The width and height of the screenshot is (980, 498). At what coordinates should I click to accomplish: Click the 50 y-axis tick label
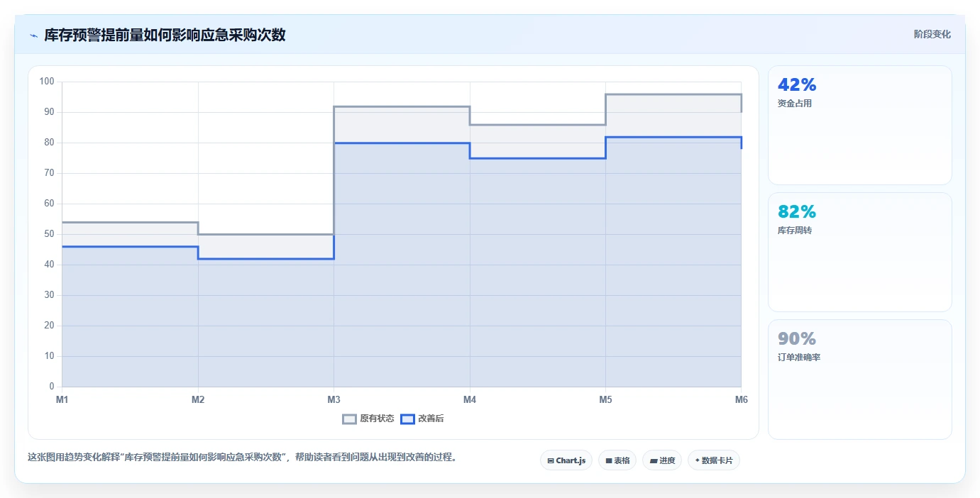pos(49,234)
